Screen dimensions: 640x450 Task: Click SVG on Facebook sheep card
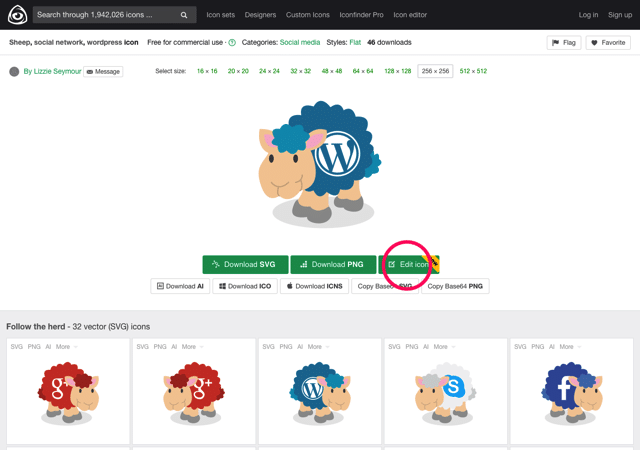(520, 347)
